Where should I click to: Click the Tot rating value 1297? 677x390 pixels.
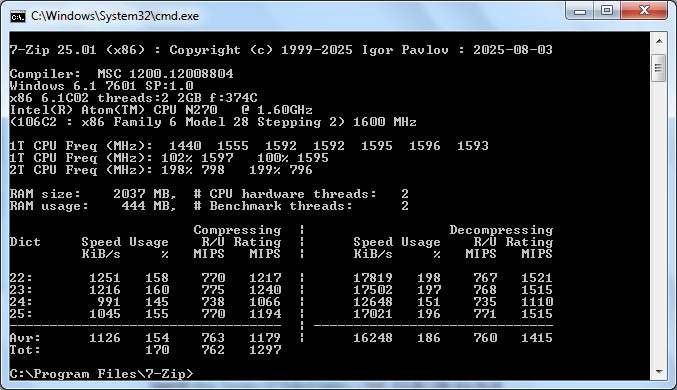(265, 349)
